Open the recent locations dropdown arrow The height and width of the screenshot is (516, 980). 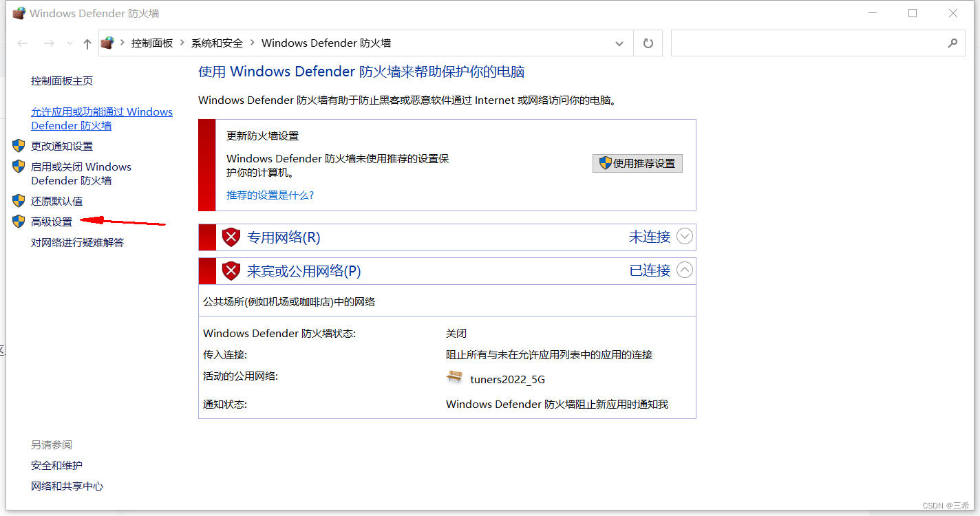(x=70, y=43)
